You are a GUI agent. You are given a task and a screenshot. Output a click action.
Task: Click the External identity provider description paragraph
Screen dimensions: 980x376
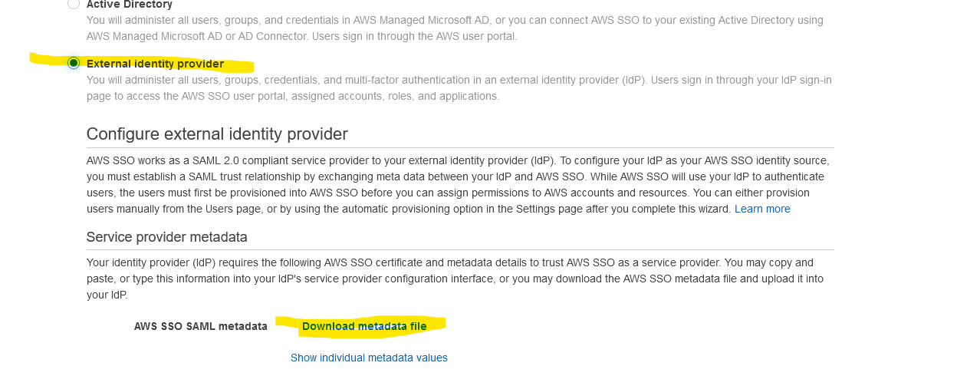(x=459, y=88)
